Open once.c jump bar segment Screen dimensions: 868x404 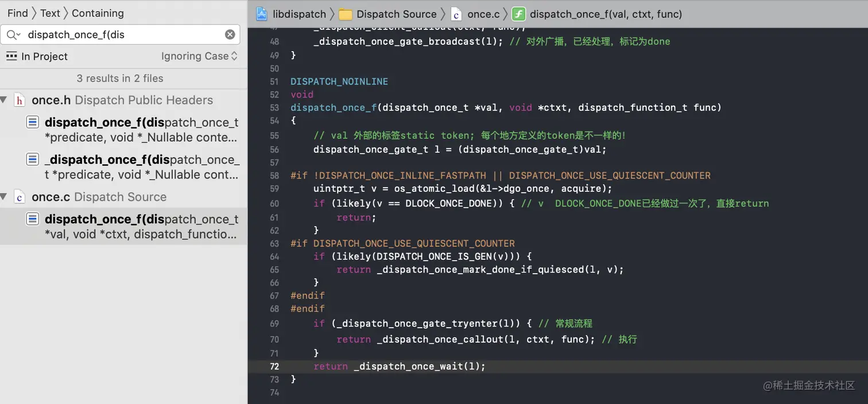[483, 14]
